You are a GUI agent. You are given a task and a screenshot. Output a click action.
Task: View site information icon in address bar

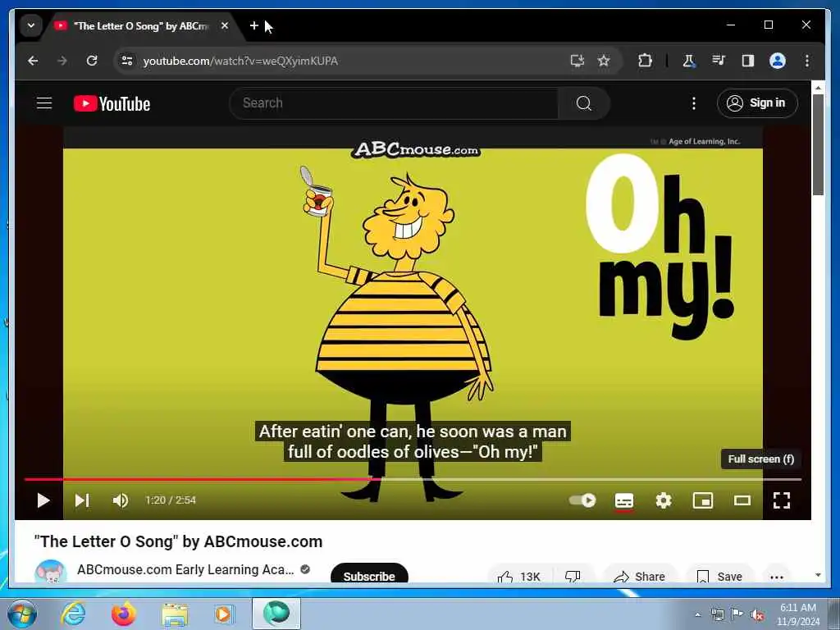click(127, 61)
